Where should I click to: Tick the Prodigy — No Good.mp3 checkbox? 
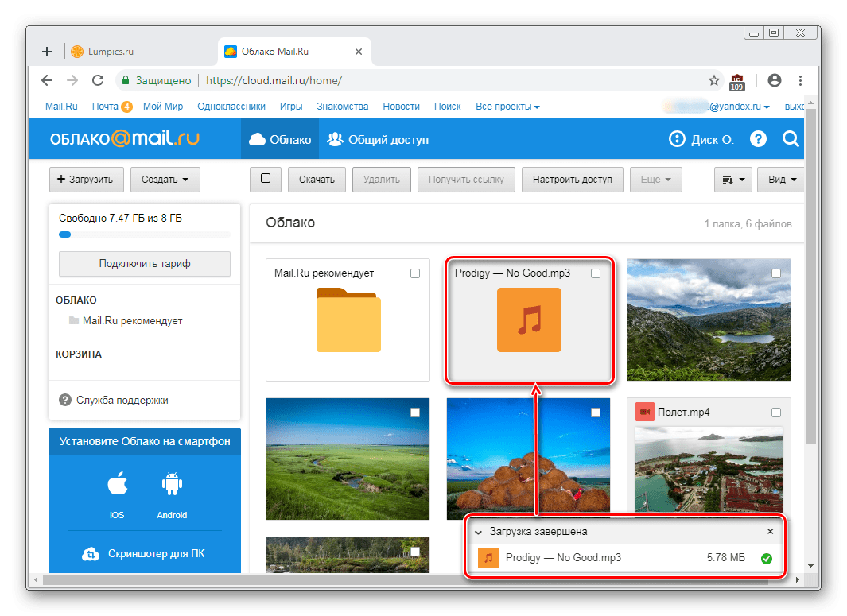click(596, 273)
